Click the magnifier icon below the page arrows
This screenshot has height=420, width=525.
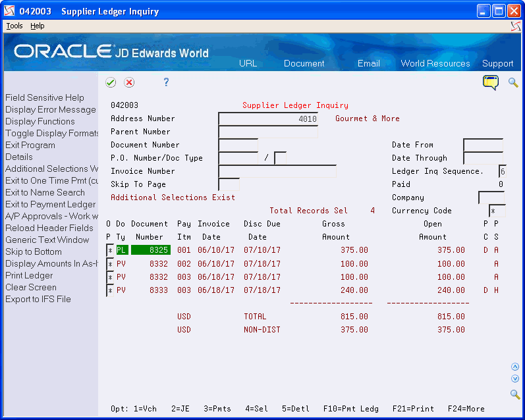click(515, 394)
